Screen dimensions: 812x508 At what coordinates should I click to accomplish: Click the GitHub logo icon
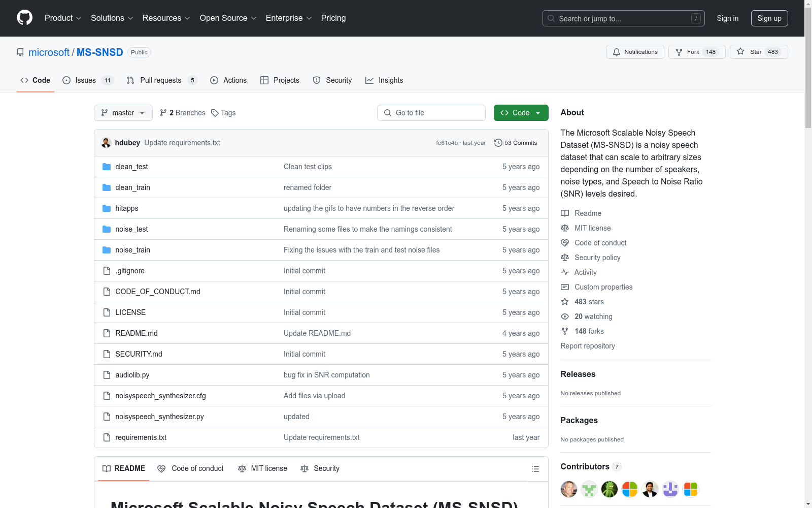click(24, 18)
